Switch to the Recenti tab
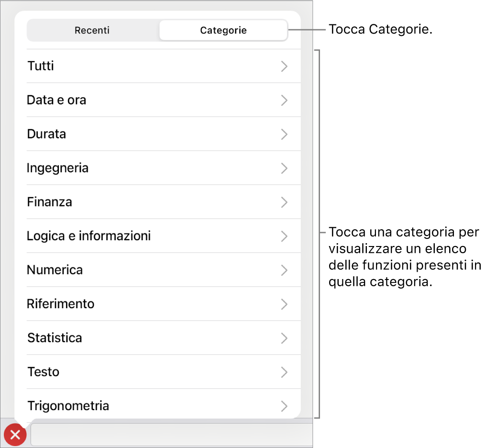Screen dimensions: 486x448 coord(92,31)
